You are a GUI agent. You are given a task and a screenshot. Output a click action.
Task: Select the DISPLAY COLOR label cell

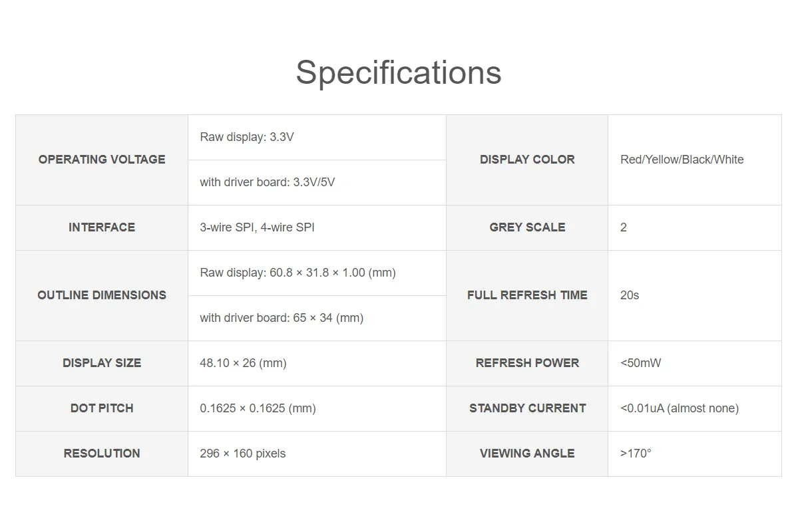tap(527, 160)
